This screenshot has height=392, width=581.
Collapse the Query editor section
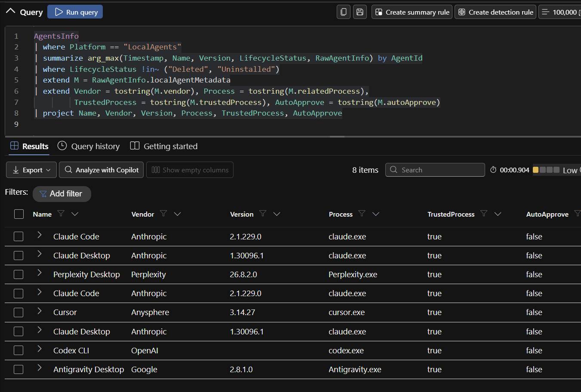click(11, 11)
